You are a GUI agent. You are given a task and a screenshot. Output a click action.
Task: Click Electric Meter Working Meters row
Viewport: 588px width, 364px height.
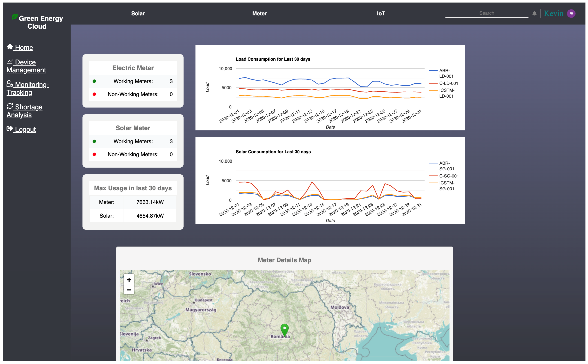(133, 81)
